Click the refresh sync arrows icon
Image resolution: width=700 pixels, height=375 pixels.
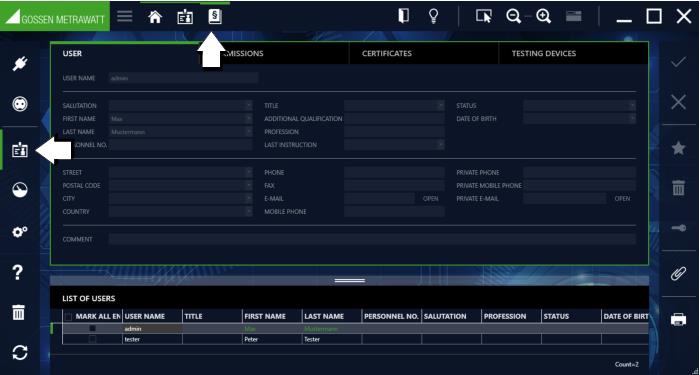pos(20,353)
